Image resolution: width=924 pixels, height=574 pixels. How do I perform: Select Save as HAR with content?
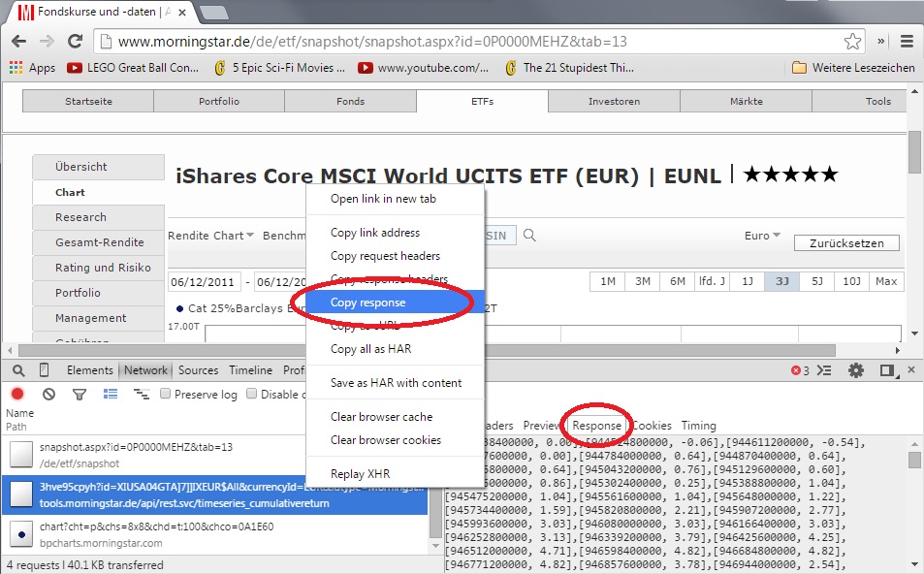pos(395,382)
